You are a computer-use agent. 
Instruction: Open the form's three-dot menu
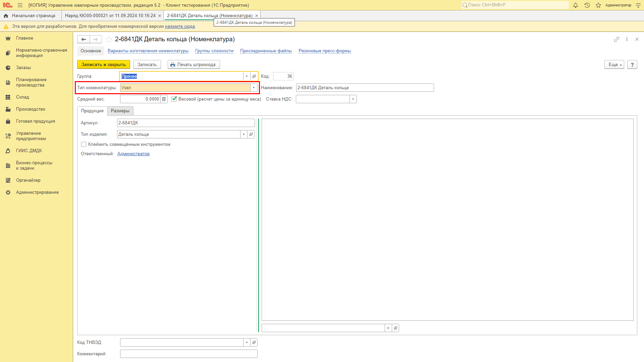627,40
